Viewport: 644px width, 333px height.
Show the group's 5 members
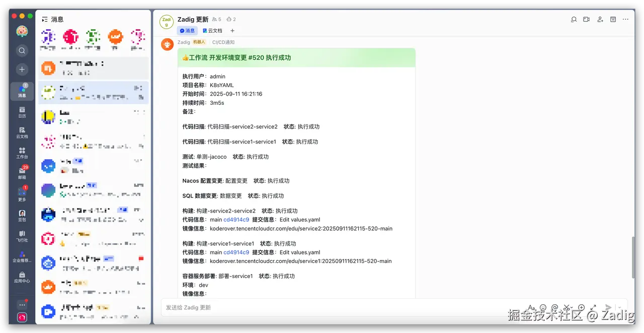pos(217,20)
